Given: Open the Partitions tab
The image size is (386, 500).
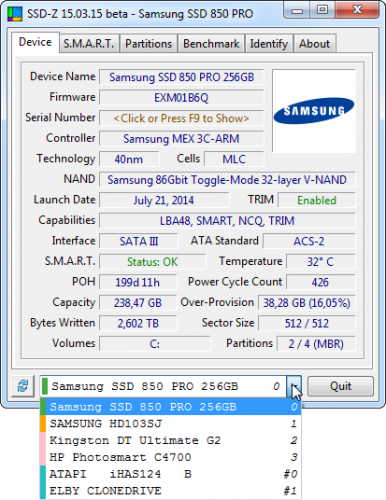Looking at the screenshot, I should (x=148, y=44).
